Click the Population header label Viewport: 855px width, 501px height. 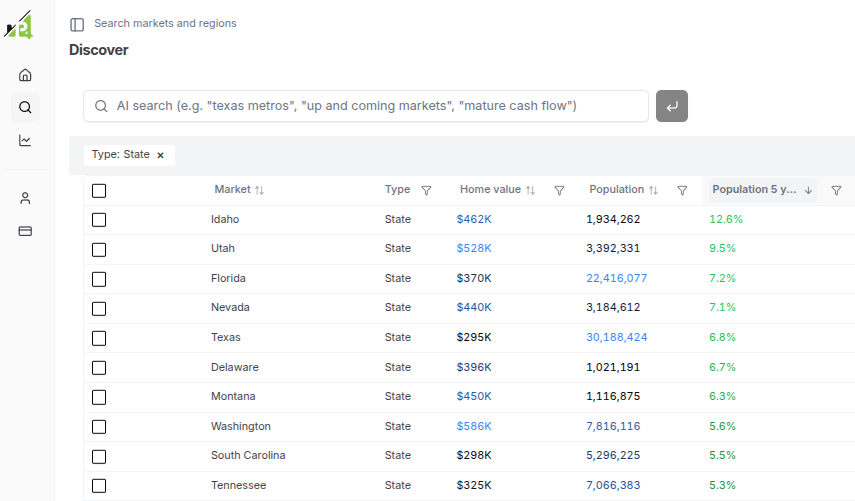coord(616,189)
